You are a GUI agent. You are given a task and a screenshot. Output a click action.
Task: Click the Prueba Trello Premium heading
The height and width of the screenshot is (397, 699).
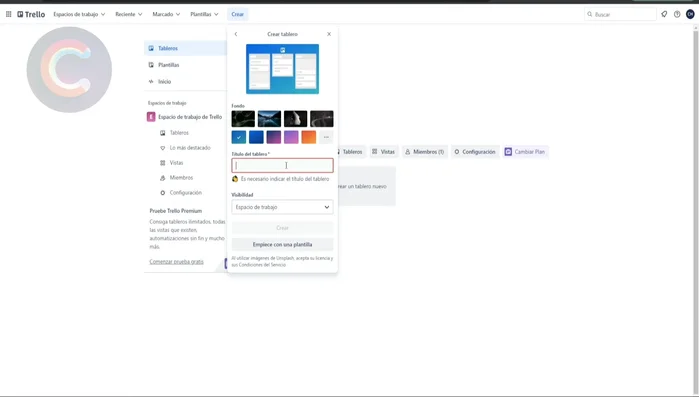point(176,211)
